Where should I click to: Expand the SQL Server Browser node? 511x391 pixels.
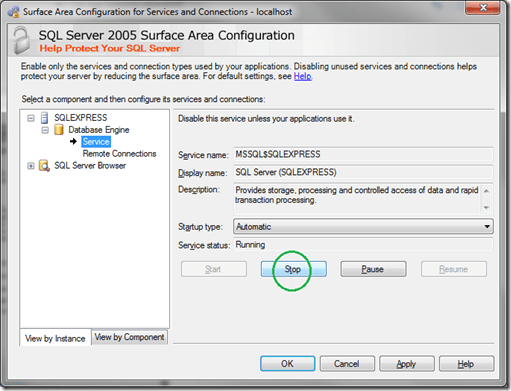tap(31, 166)
